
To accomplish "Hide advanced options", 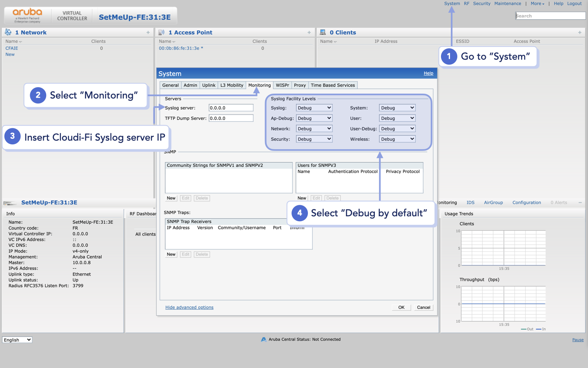I will point(189,307).
